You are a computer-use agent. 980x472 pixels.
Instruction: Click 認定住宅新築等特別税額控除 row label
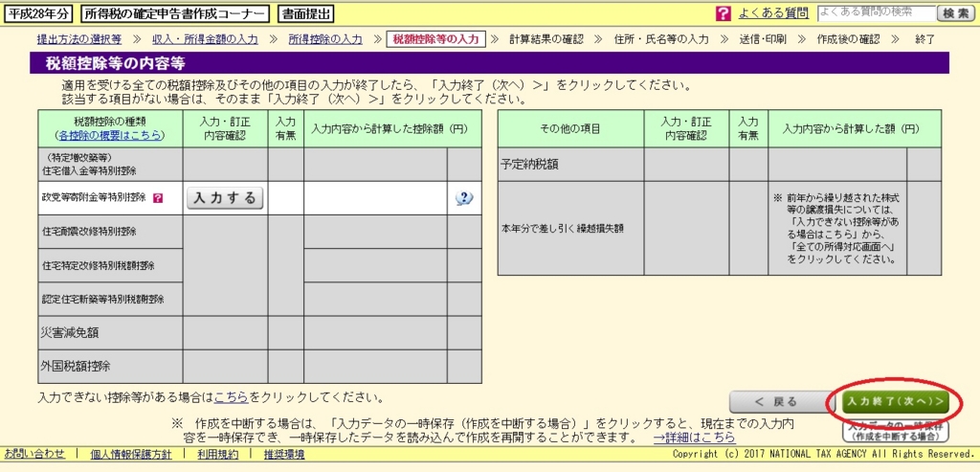[102, 300]
